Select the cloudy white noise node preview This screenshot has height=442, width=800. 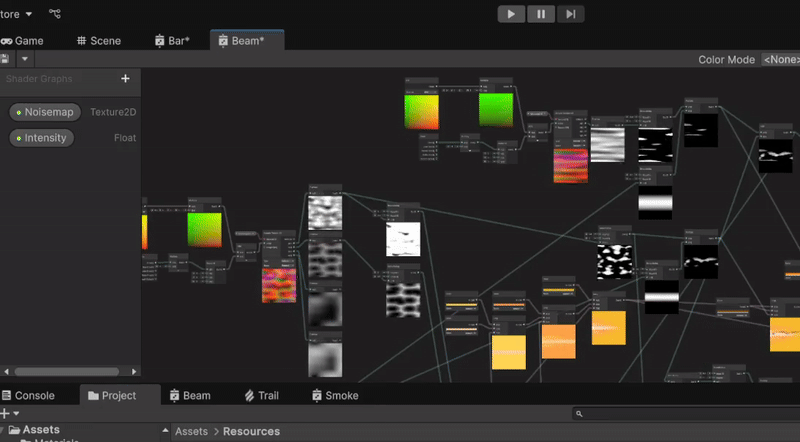pos(325,213)
